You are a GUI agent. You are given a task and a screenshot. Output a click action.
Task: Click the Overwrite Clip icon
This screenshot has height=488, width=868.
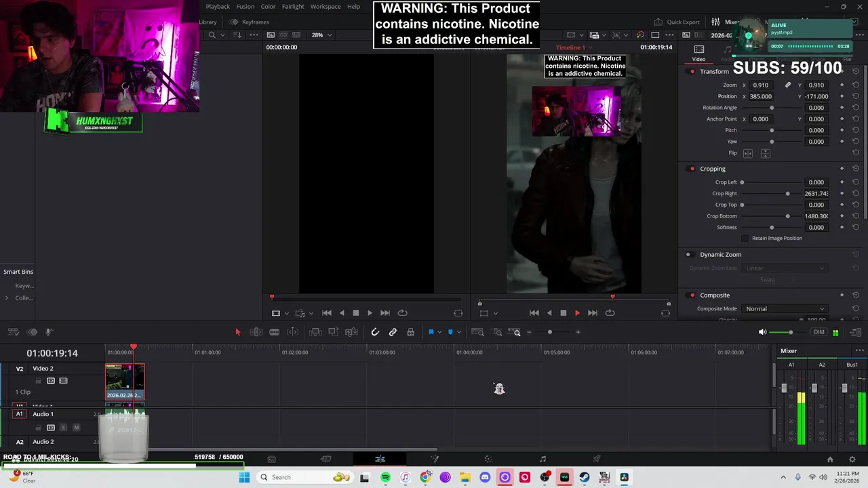[333, 332]
